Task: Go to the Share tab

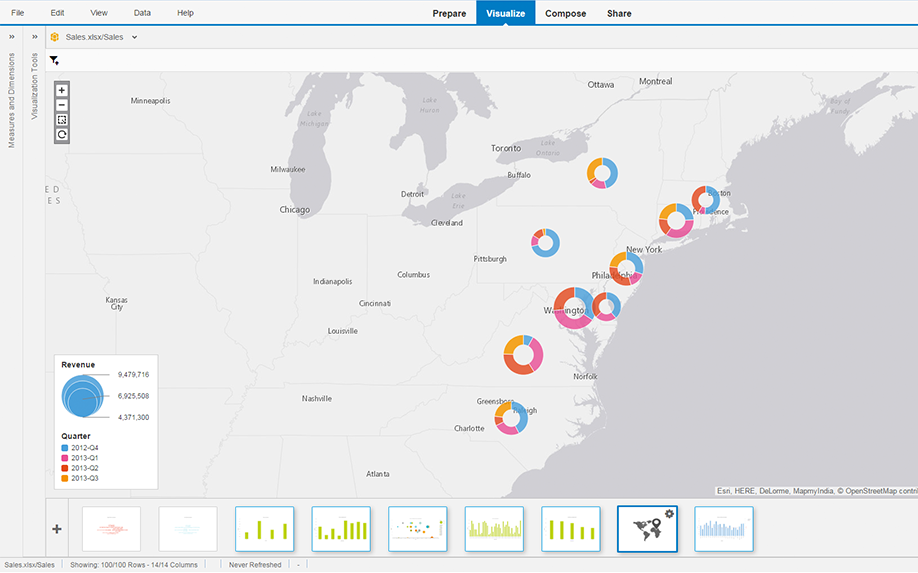Action: coord(619,13)
